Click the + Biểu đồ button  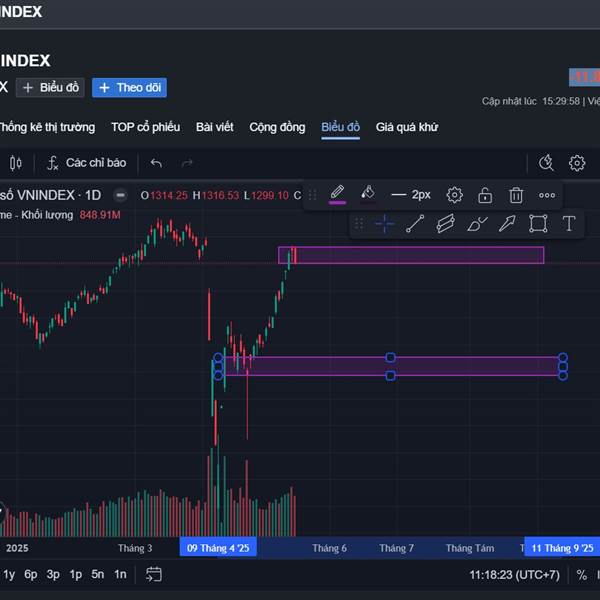pos(50,88)
